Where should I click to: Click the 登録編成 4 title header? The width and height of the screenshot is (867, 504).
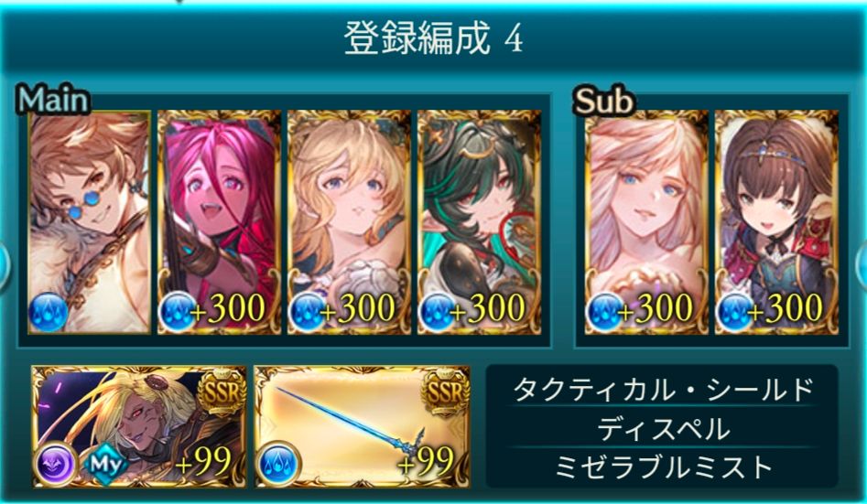pyautogui.click(x=434, y=40)
